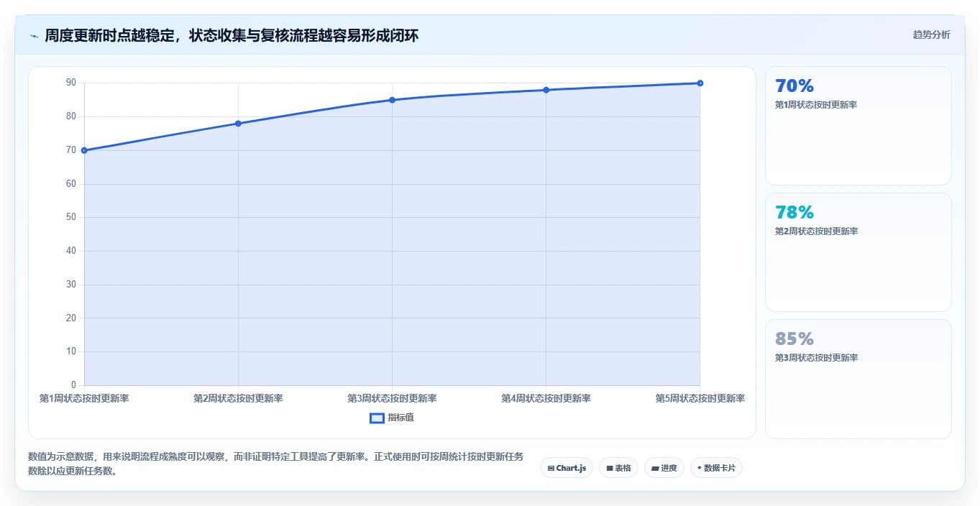
Task: Click the 第1周 data point at 70
Action: (x=84, y=150)
